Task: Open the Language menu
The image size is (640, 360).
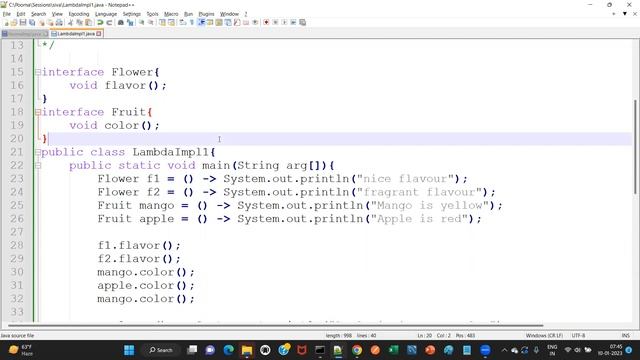Action: click(x=106, y=14)
